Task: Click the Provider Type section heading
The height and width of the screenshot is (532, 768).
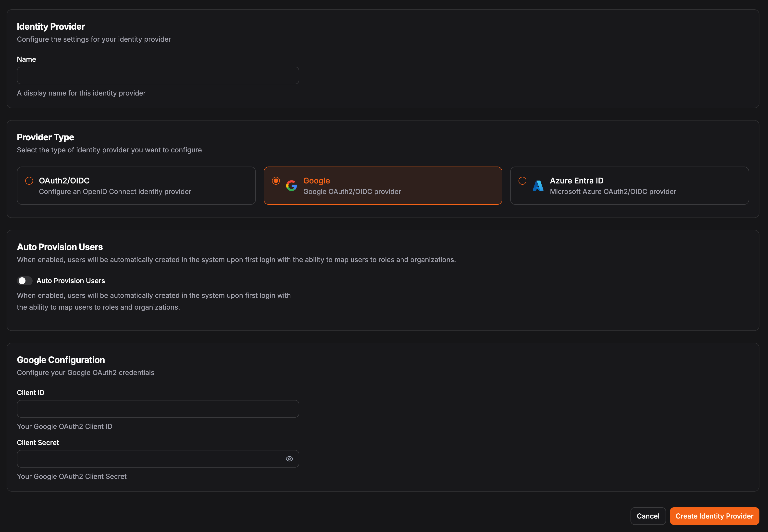Action: pos(45,137)
